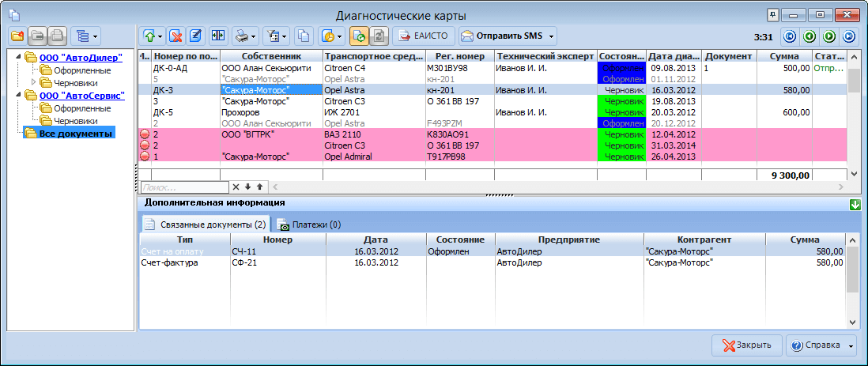Open the print options dropdown arrow
868x366 pixels.
click(254, 36)
